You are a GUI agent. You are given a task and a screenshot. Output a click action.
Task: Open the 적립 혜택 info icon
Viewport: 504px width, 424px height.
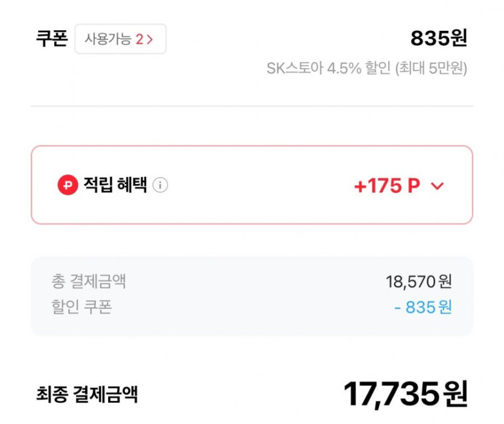coord(160,185)
